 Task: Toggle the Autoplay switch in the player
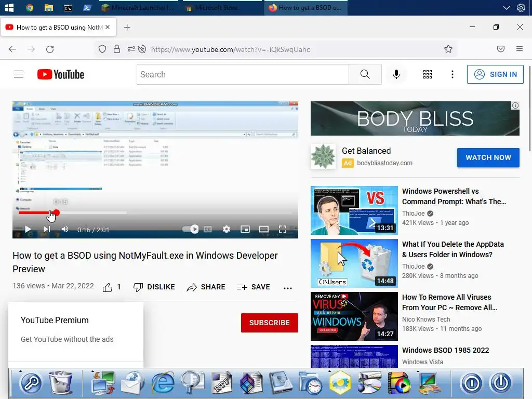tap(190, 229)
